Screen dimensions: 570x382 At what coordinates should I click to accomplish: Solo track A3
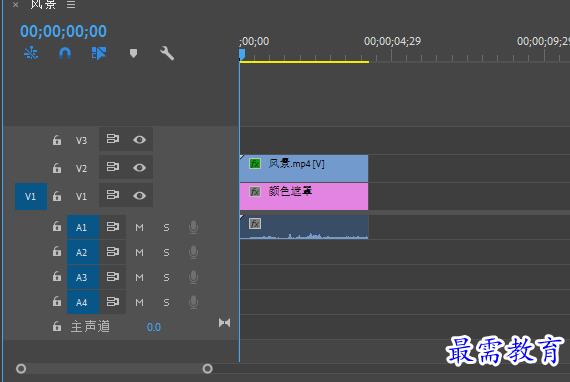(x=166, y=278)
